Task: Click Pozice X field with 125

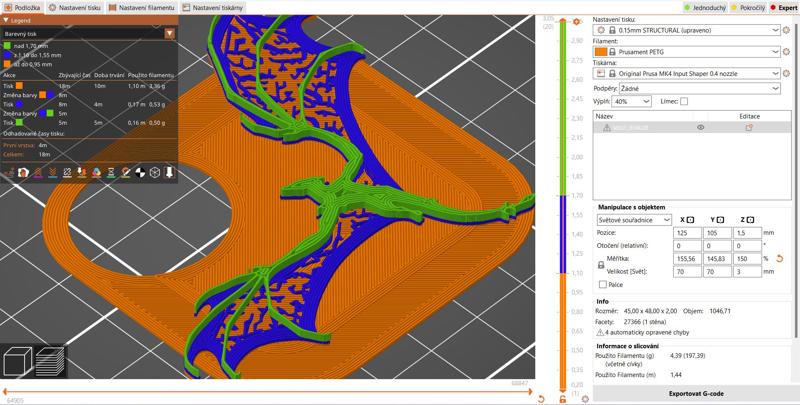Action: [x=687, y=233]
